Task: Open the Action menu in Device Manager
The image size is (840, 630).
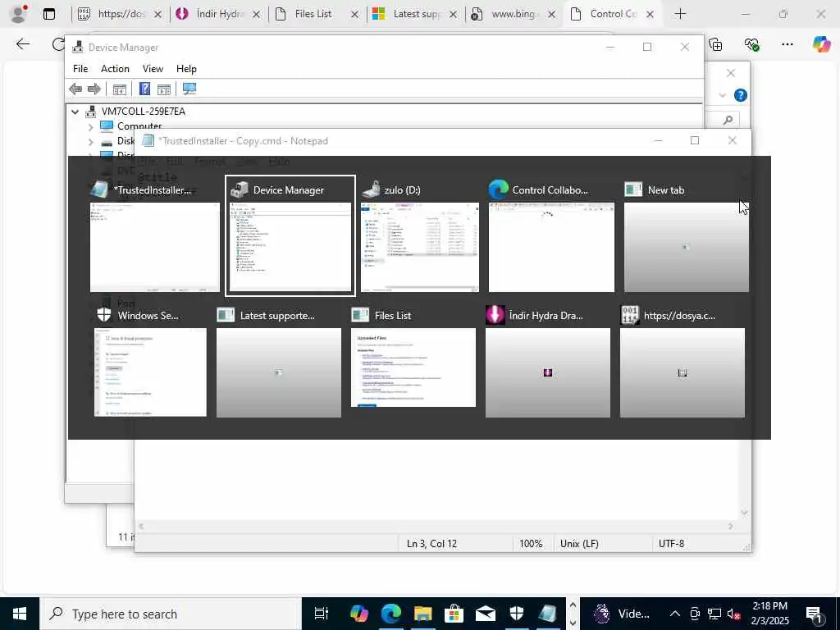Action: pos(115,69)
